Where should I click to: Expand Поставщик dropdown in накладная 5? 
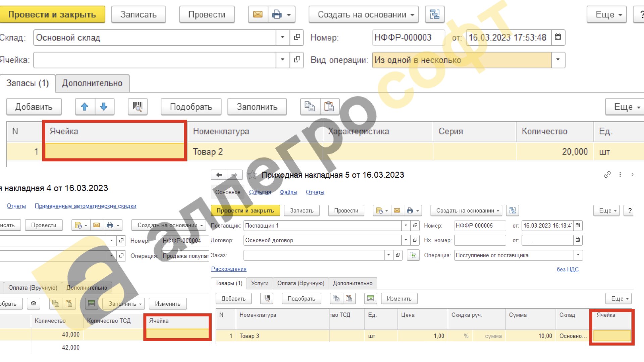(406, 225)
